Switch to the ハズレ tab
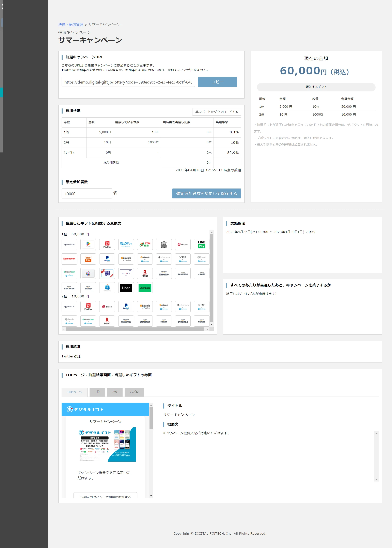392x548 pixels. click(134, 392)
